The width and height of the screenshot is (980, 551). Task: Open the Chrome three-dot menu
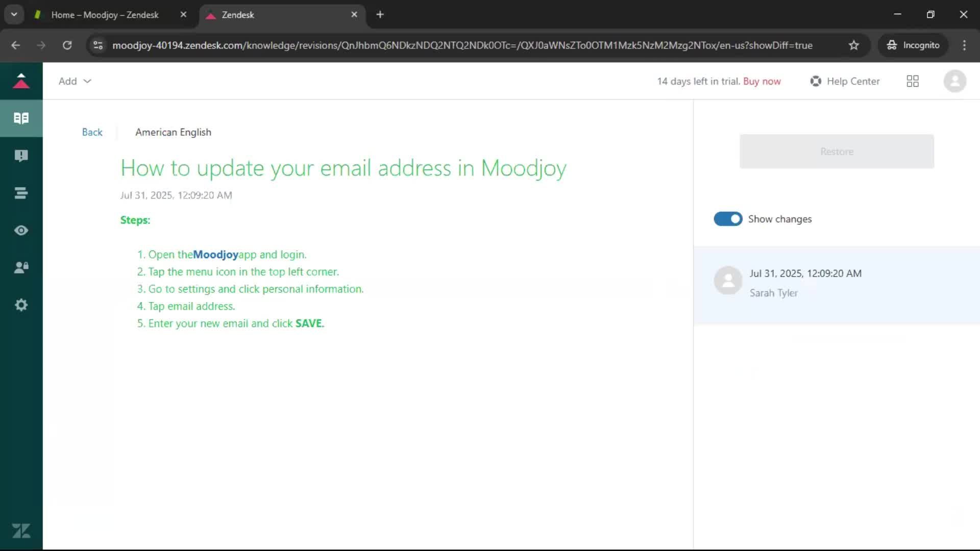(964, 45)
